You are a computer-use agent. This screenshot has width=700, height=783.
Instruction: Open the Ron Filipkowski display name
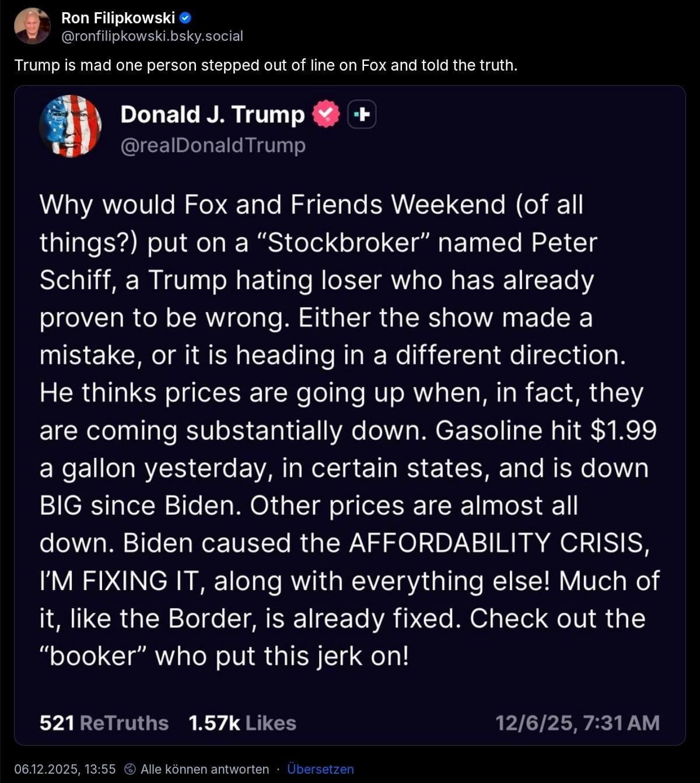coord(118,18)
